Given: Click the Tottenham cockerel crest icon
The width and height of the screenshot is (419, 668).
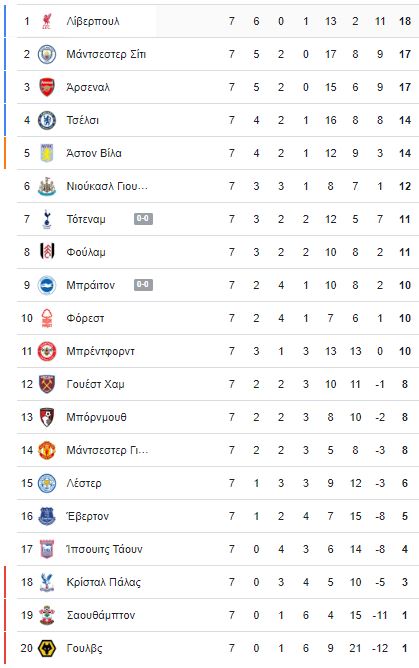Looking at the screenshot, I should pyautogui.click(x=47, y=219).
